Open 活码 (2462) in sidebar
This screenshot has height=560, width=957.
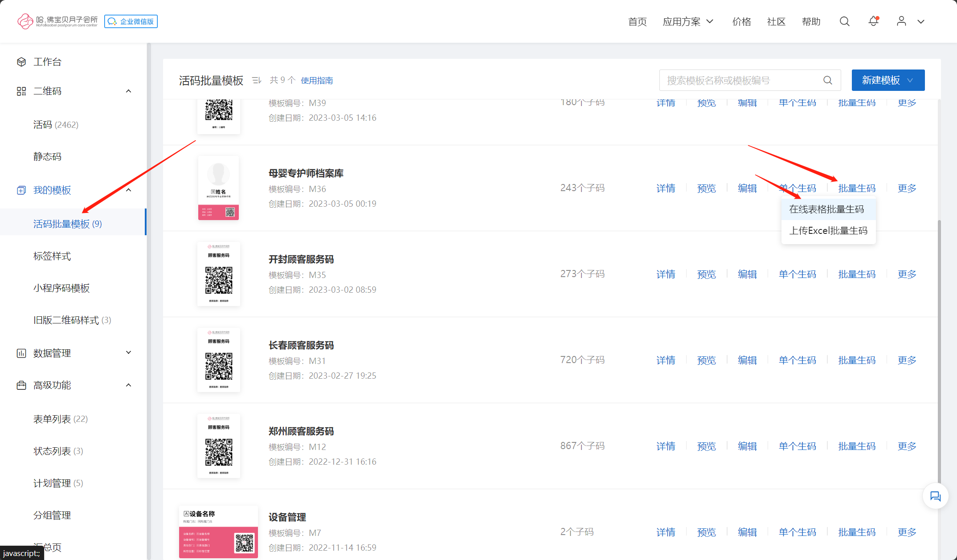coord(56,125)
